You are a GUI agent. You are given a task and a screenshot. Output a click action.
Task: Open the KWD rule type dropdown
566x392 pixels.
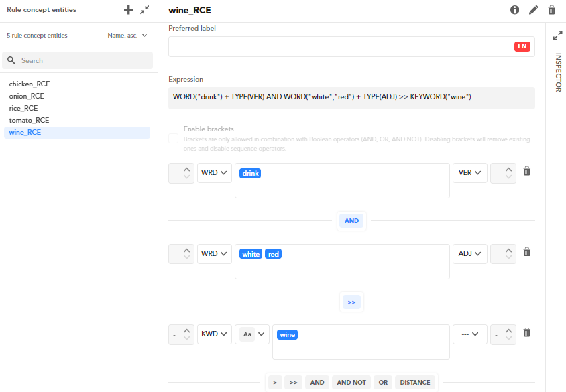pos(214,334)
